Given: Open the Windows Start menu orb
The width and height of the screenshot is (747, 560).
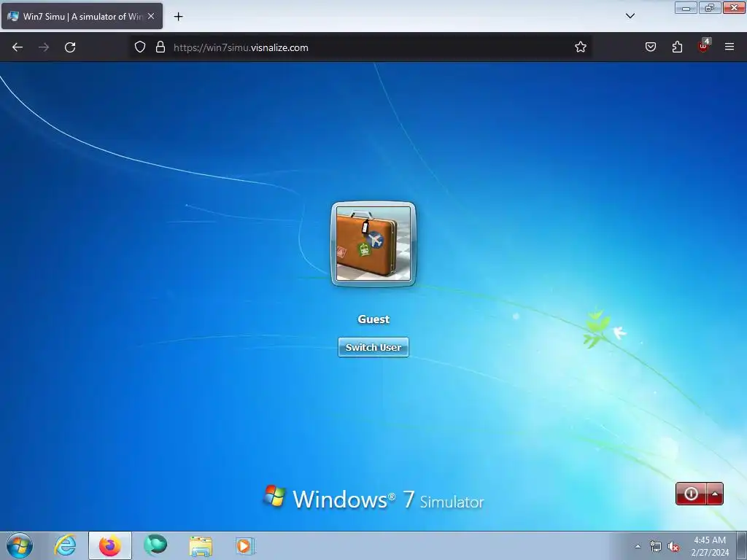Looking at the screenshot, I should [20, 545].
